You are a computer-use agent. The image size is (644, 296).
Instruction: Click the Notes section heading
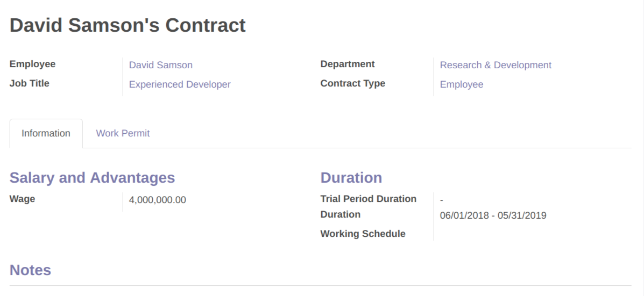(x=30, y=270)
